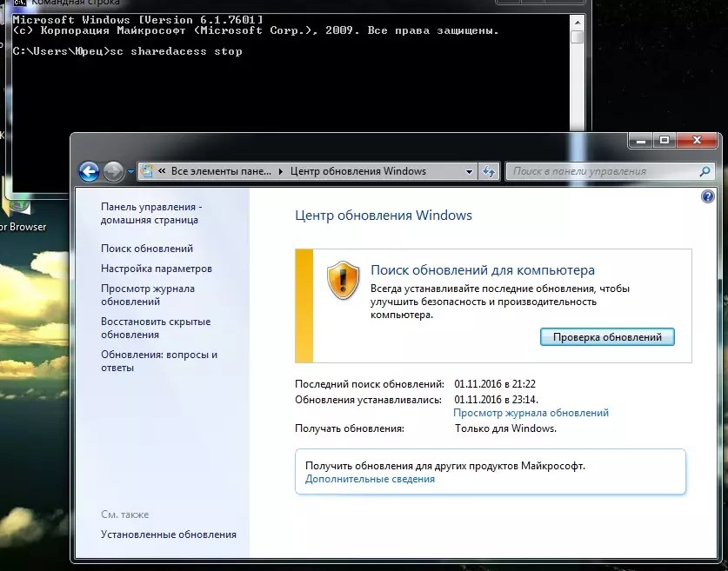Screen dimensions: 728x571
Task: Click the Forward navigation arrow button
Action: pyautogui.click(x=113, y=171)
